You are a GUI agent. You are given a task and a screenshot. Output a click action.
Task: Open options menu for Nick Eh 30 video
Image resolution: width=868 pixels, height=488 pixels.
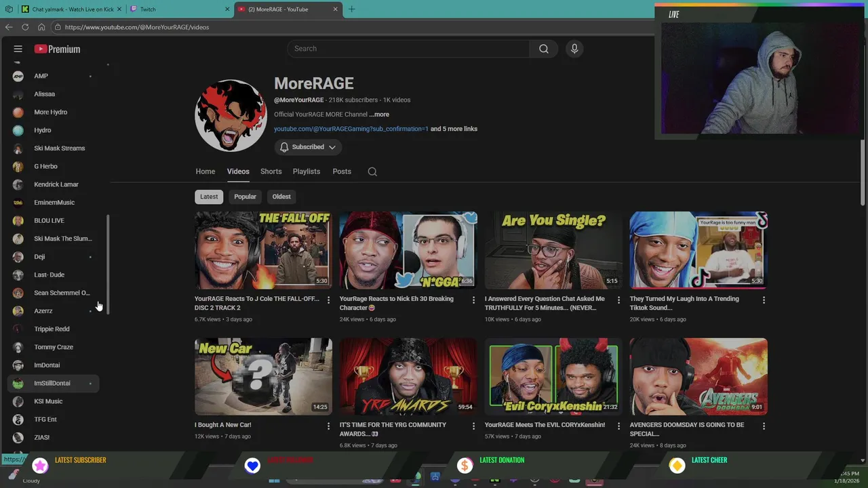pyautogui.click(x=473, y=300)
